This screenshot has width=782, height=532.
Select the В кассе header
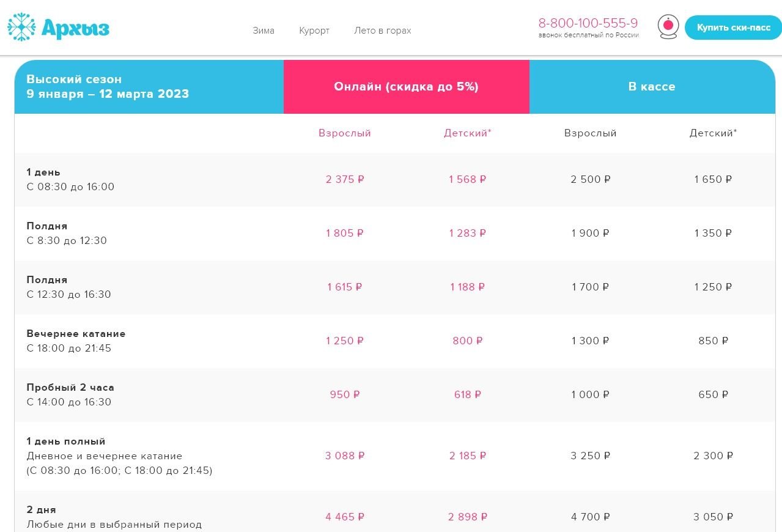pyautogui.click(x=652, y=87)
